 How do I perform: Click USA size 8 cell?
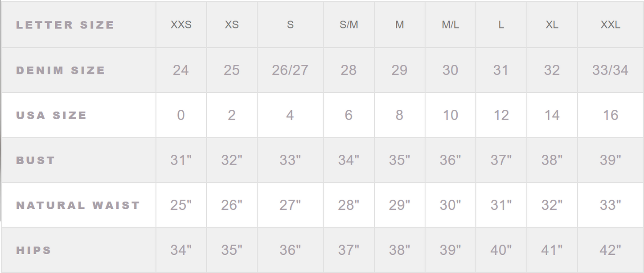tap(399, 115)
